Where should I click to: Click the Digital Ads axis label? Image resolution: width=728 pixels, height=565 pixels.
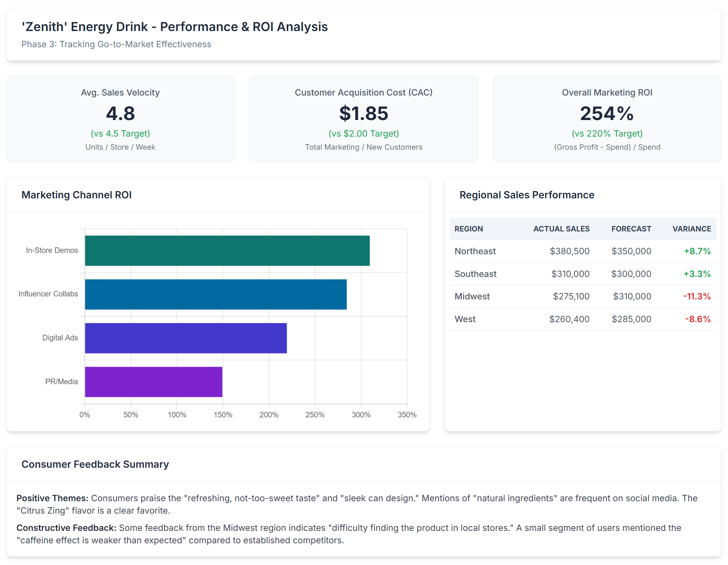[x=60, y=338]
